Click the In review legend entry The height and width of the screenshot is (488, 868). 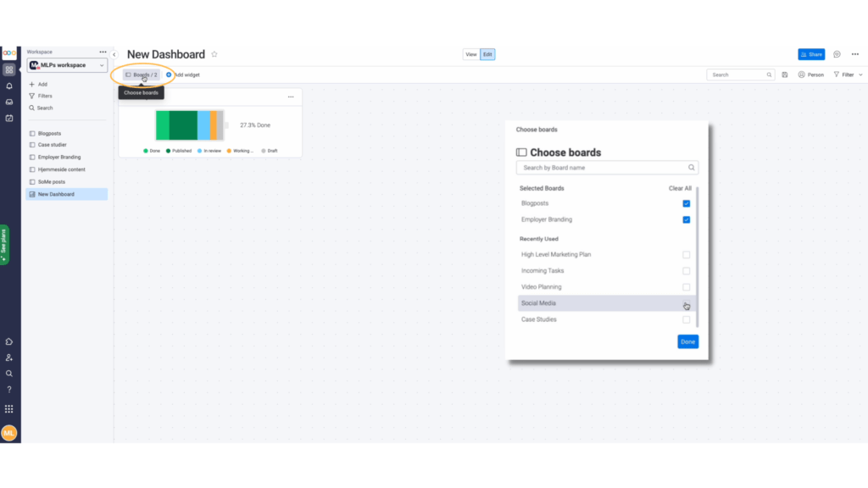[209, 151]
